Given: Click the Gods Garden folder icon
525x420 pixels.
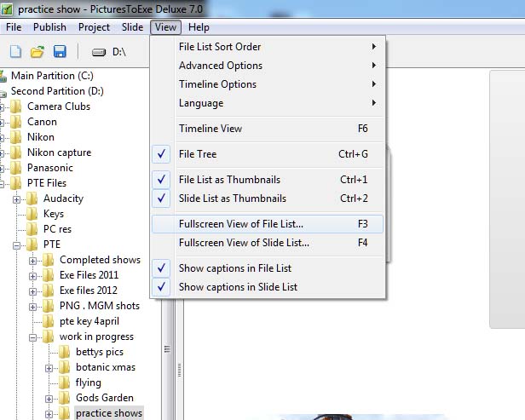Looking at the screenshot, I should [65, 398].
